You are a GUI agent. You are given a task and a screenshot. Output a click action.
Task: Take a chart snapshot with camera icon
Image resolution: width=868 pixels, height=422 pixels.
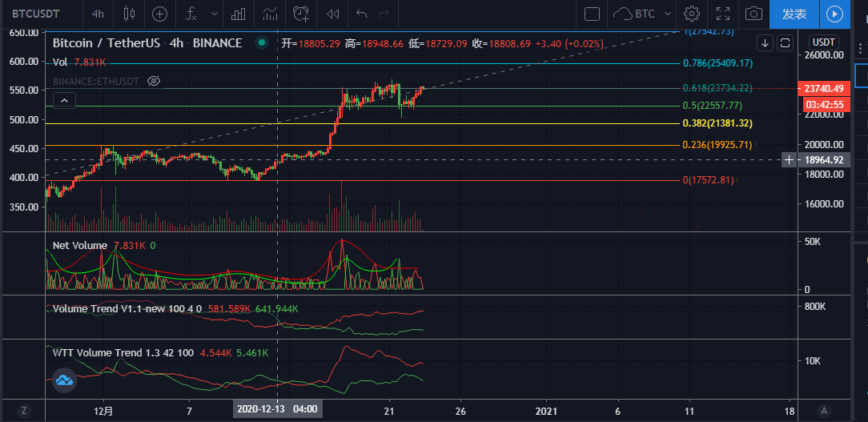[753, 14]
